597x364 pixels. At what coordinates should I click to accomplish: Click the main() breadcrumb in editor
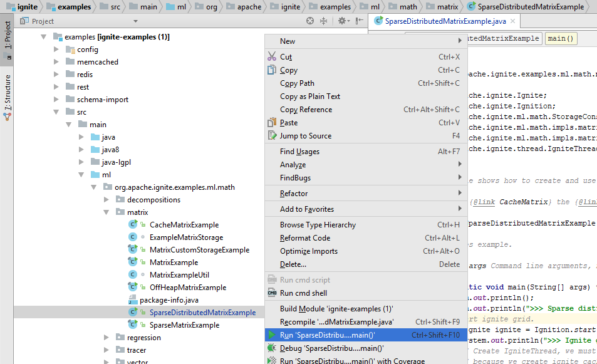click(561, 38)
